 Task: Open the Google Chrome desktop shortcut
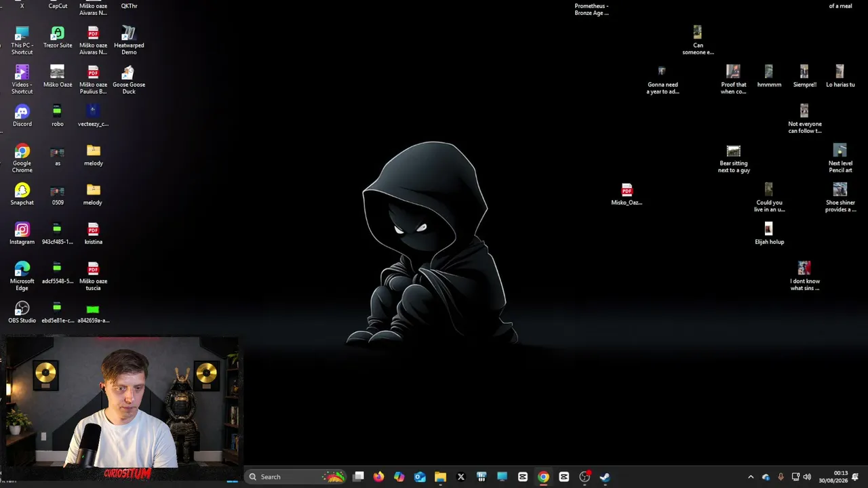point(22,159)
